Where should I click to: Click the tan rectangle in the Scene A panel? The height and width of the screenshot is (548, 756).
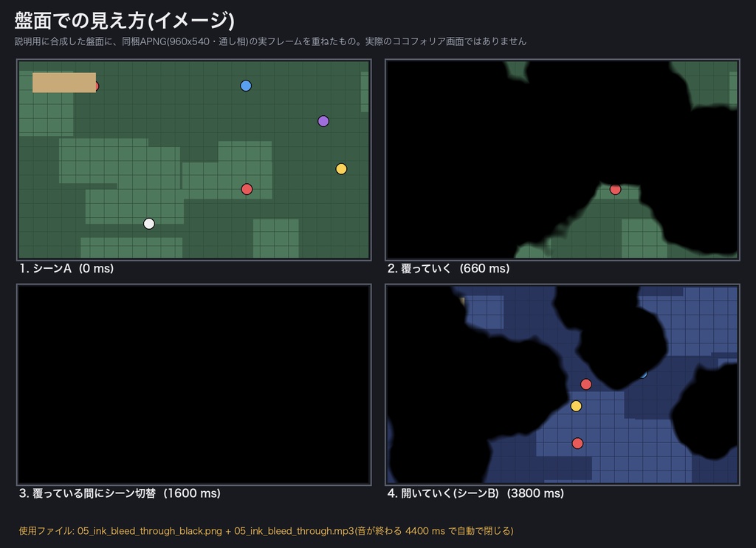click(64, 83)
